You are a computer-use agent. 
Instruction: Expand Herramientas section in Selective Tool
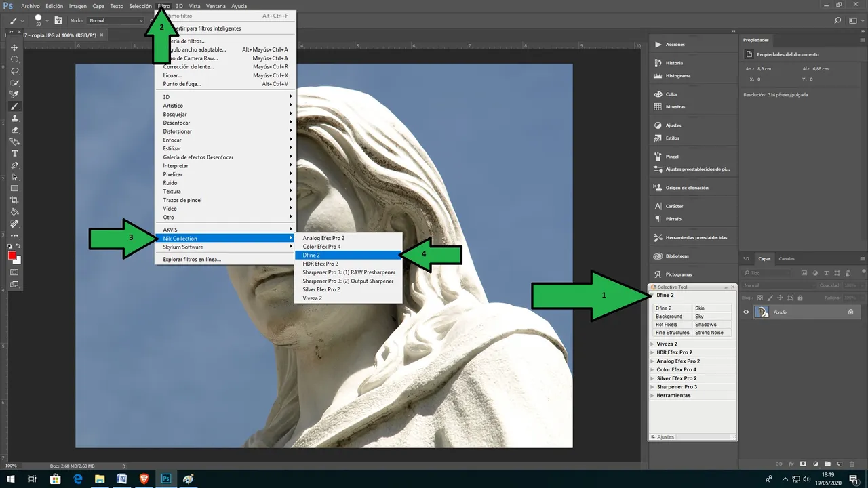652,395
